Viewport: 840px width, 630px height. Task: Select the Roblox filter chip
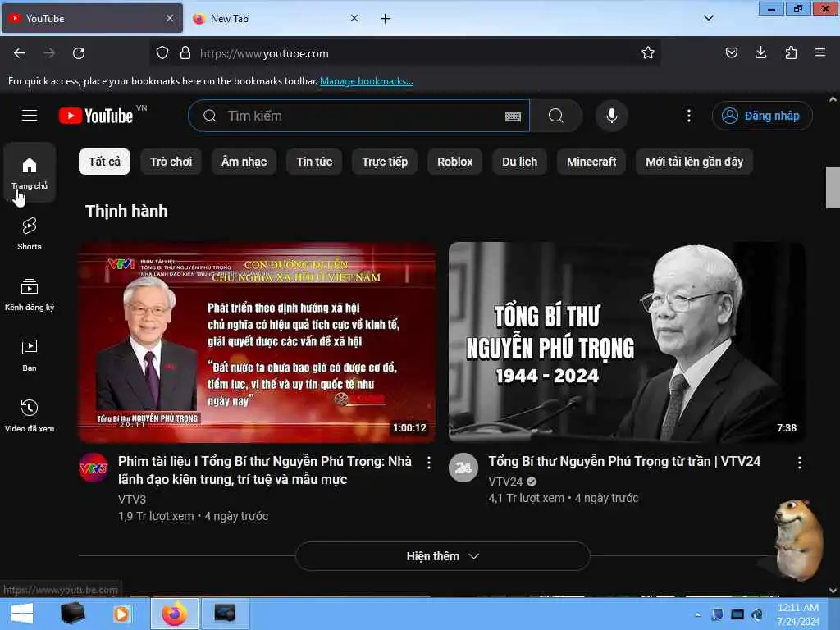[x=454, y=162]
